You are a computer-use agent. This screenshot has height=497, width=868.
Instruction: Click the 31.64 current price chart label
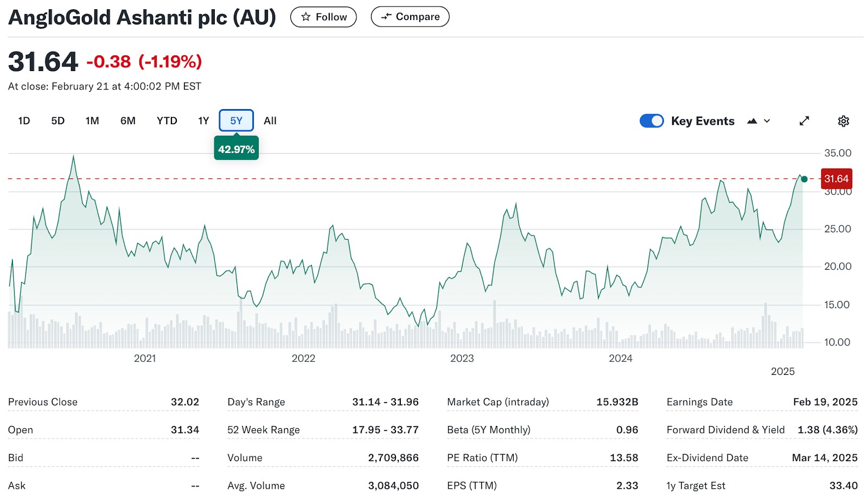pos(836,179)
